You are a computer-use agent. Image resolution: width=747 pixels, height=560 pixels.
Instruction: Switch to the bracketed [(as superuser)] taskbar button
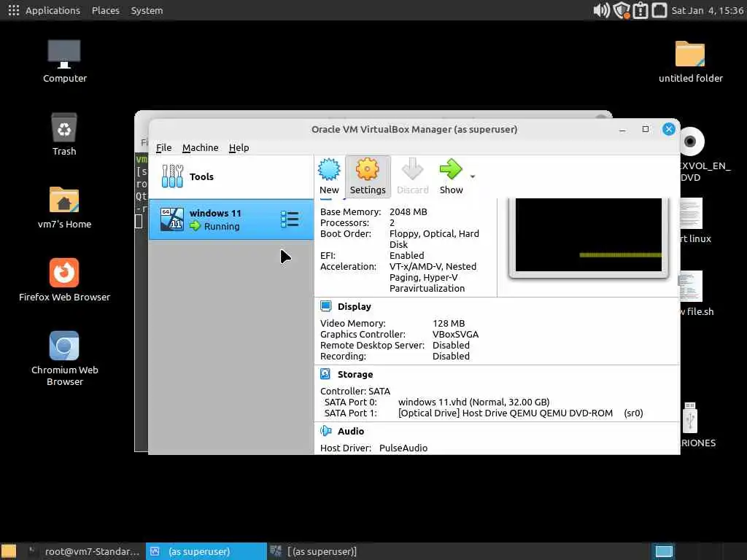pyautogui.click(x=314, y=551)
